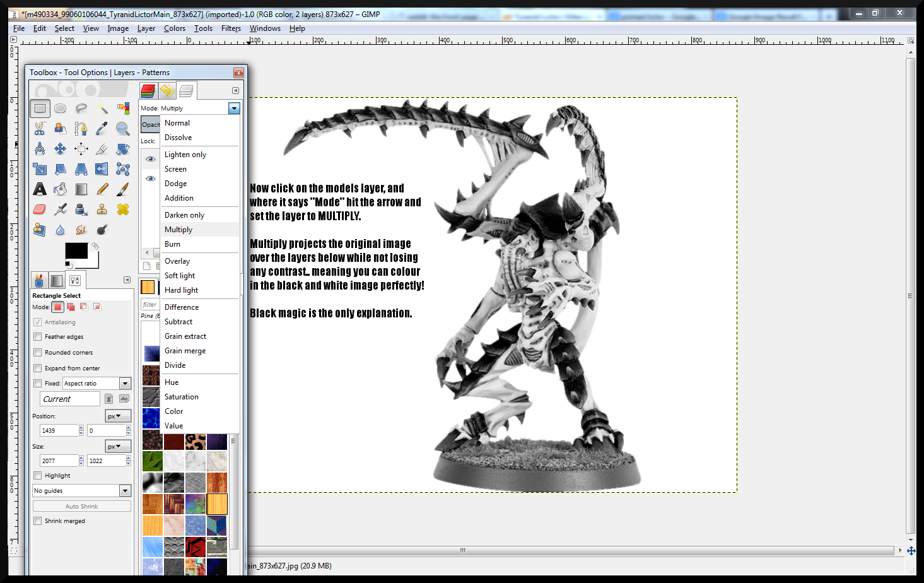Screen dimensions: 924x583
Task: Pick the Move tool
Action: pos(61,149)
